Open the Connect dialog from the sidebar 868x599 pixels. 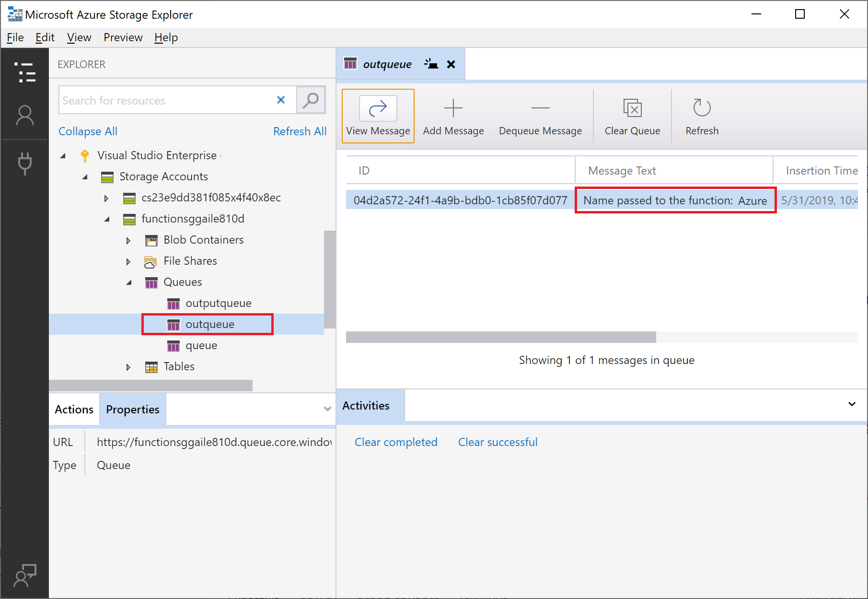click(x=24, y=164)
